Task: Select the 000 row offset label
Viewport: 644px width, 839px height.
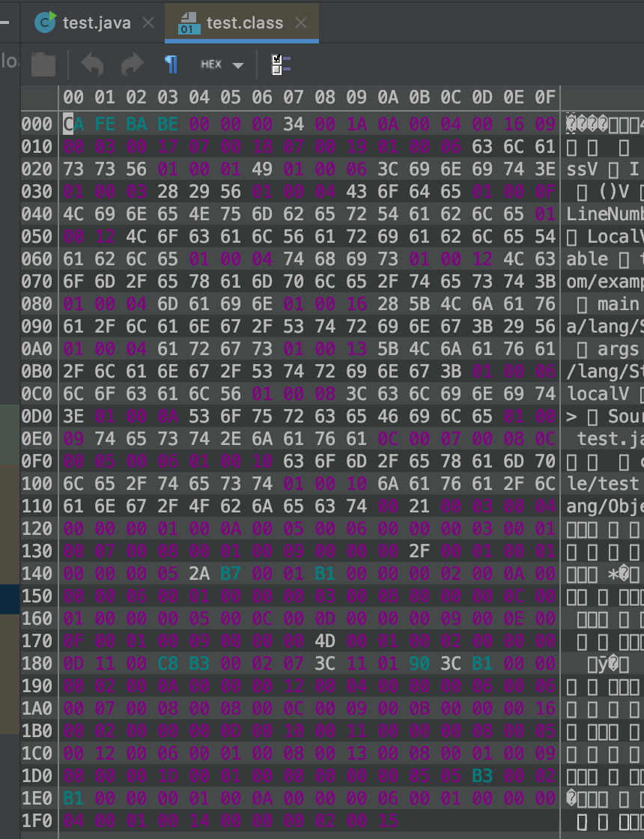Action: pos(35,124)
